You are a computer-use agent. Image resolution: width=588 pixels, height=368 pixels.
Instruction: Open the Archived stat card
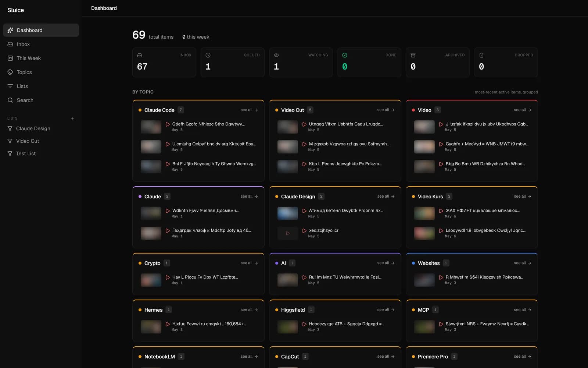438,62
